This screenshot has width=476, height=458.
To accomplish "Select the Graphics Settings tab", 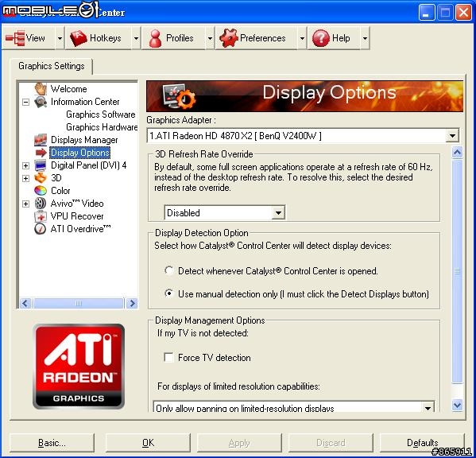I will [52, 66].
